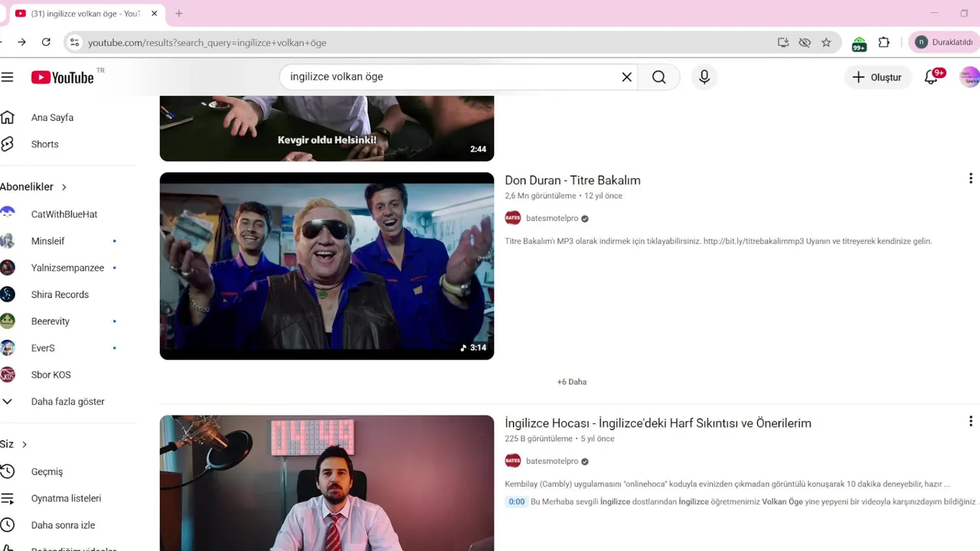Click the crossed-eye tracking protection icon
The image size is (980, 551).
(805, 43)
